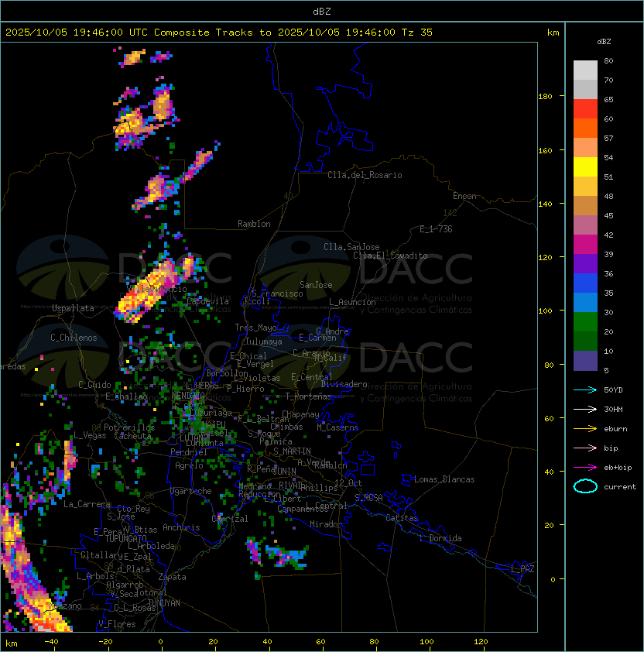Pick the slate swatch between 10 and 5

click(585, 361)
